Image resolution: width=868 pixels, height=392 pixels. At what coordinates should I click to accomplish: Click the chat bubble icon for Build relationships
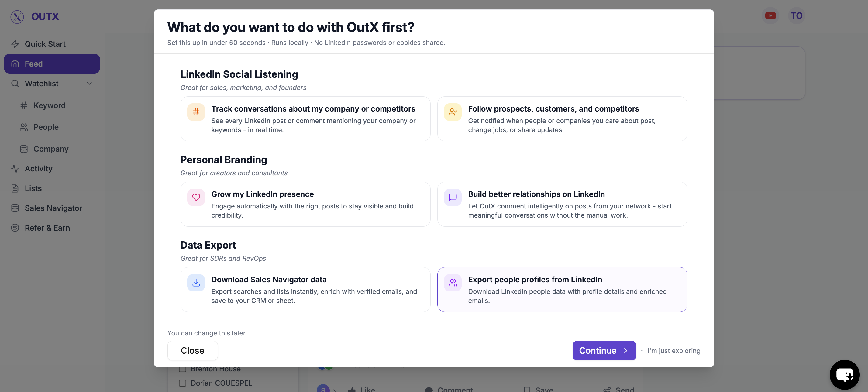click(x=453, y=197)
